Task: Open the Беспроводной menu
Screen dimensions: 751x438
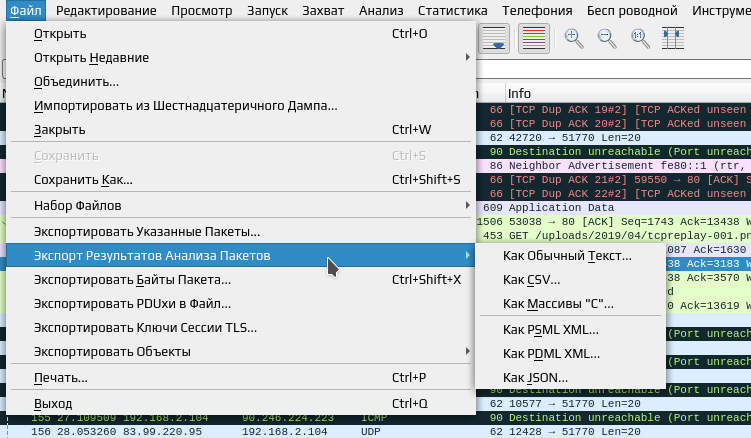Action: tap(632, 10)
